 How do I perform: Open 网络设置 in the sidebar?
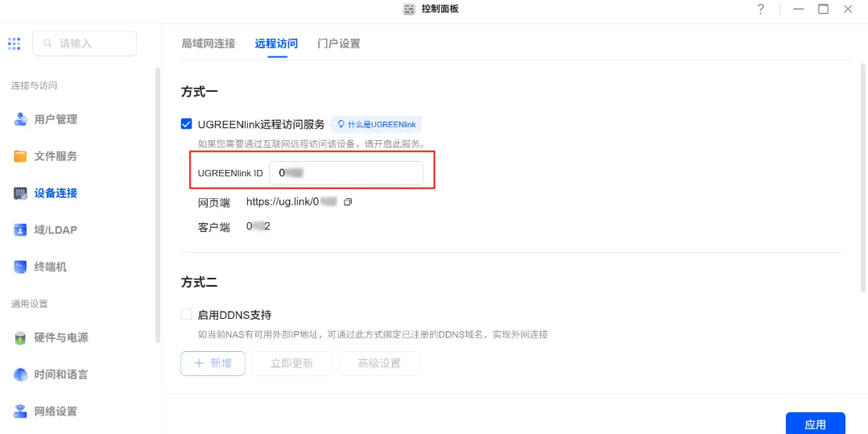click(x=55, y=411)
